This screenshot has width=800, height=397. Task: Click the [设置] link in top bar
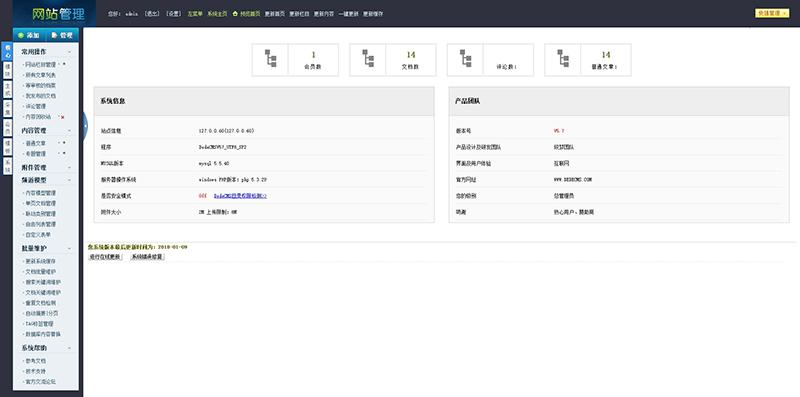click(174, 14)
